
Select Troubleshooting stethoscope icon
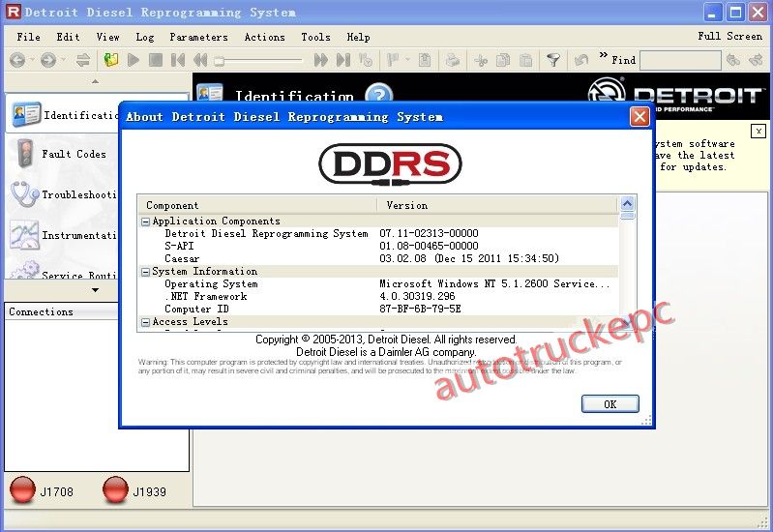[24, 194]
